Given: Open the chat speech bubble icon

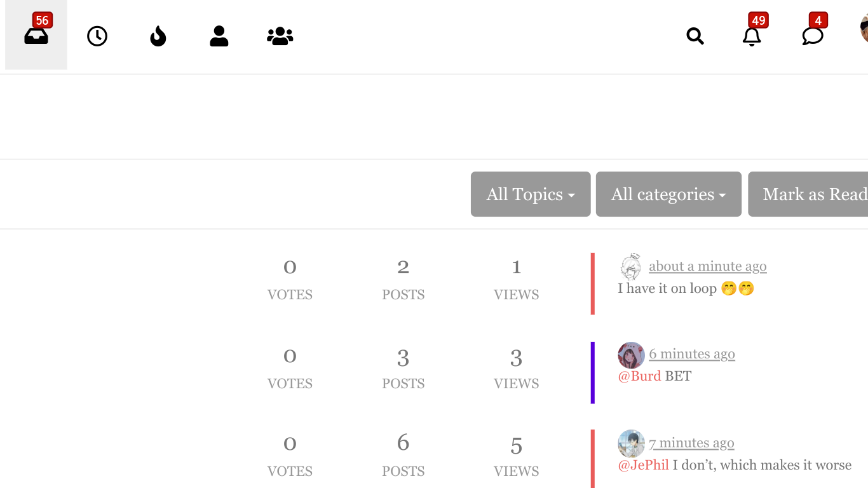Looking at the screenshot, I should [813, 36].
